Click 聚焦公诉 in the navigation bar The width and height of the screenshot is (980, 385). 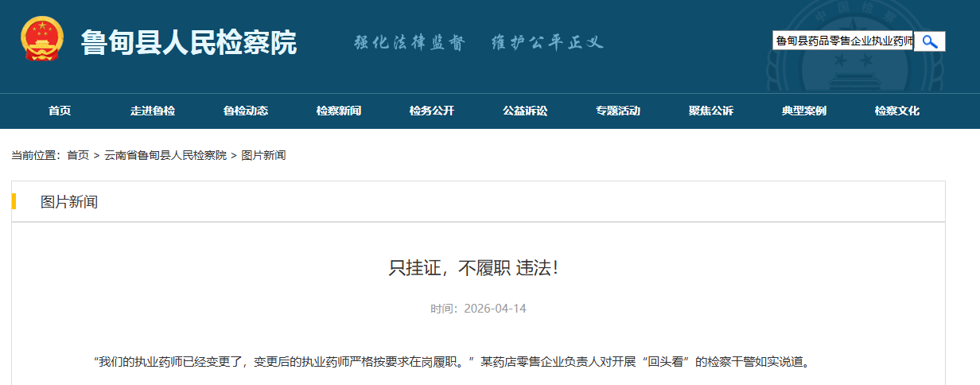coord(711,111)
